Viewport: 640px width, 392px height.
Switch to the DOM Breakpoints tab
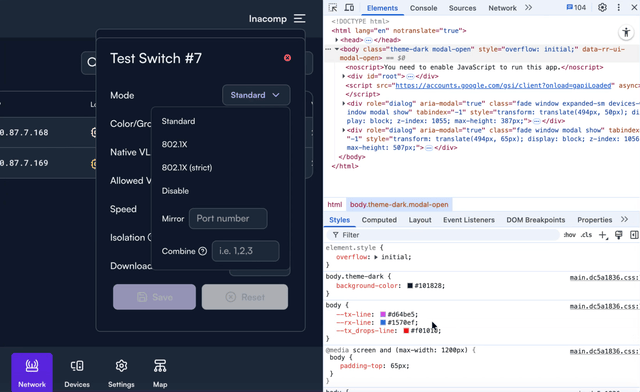pos(536,220)
